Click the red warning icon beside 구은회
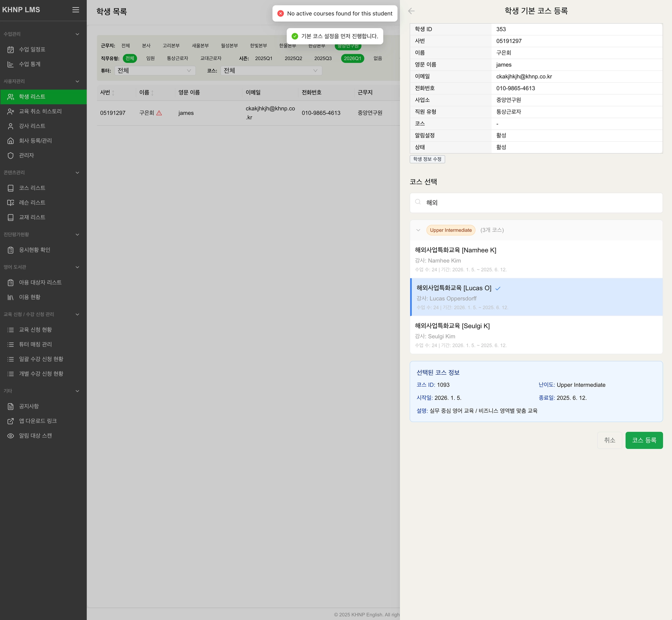 (159, 113)
